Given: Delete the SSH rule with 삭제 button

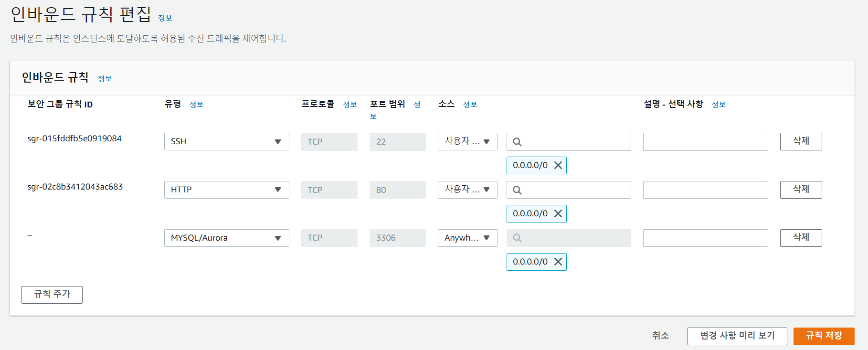Looking at the screenshot, I should 801,141.
